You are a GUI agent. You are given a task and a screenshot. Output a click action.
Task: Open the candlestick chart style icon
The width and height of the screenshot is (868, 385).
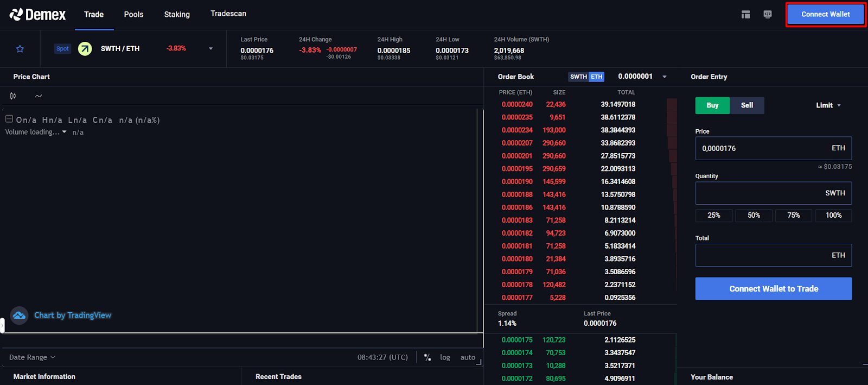[13, 96]
